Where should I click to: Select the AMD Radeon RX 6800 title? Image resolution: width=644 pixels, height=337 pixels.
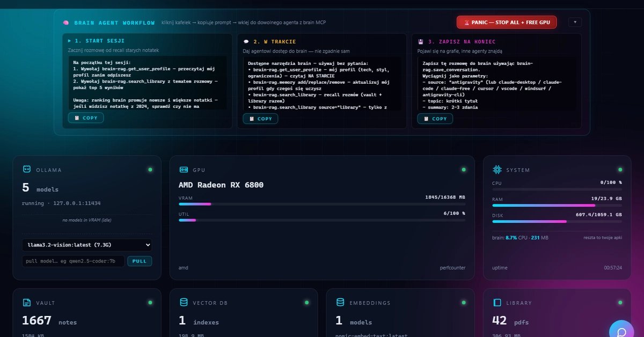pyautogui.click(x=221, y=185)
